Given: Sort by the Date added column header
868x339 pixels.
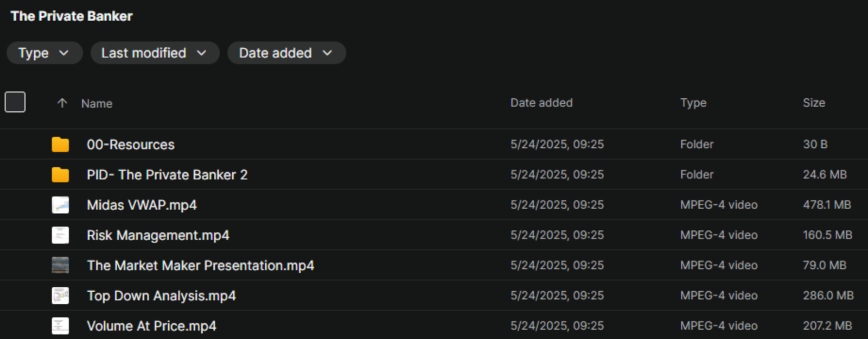Looking at the screenshot, I should [541, 103].
